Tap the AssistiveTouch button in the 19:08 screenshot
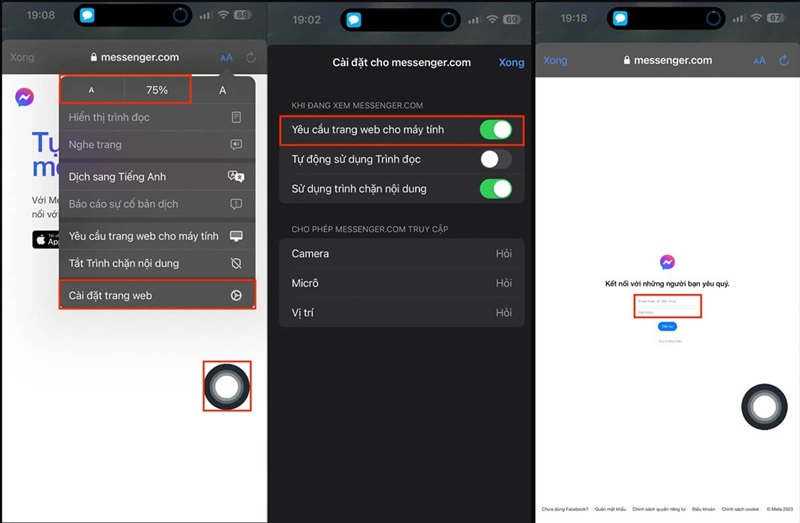The image size is (800, 523). (x=227, y=386)
